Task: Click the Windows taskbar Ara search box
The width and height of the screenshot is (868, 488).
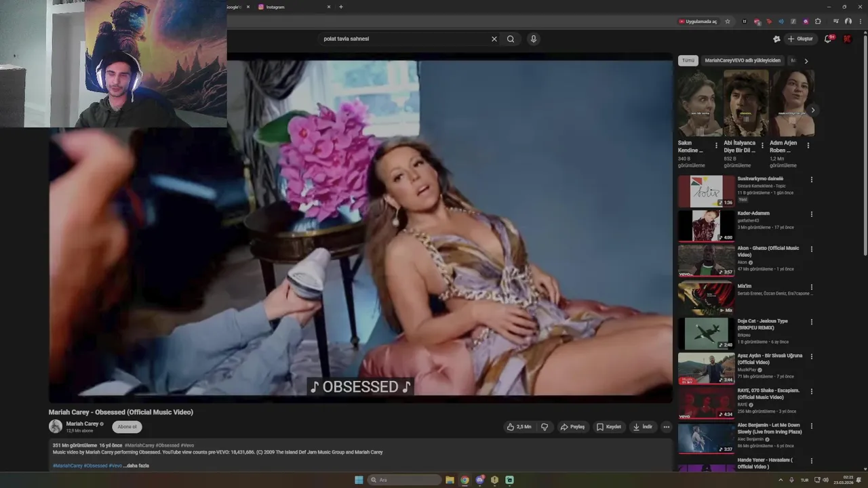Action: pyautogui.click(x=405, y=480)
